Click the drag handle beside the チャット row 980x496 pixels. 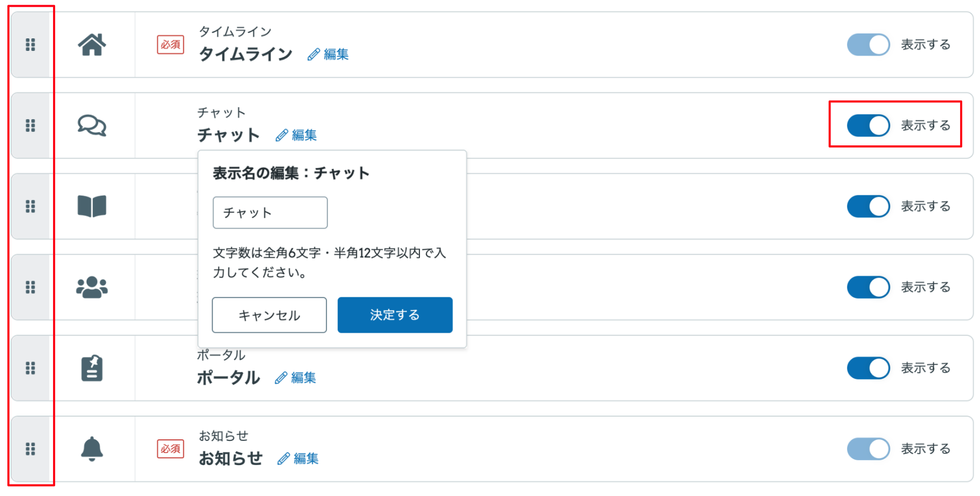pos(31,125)
